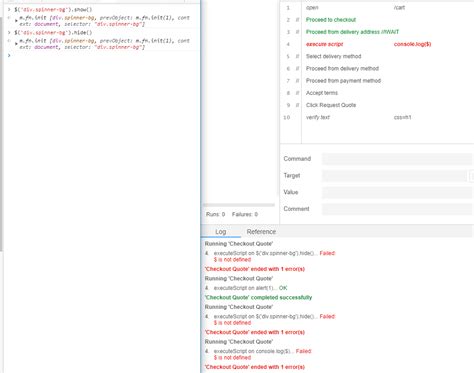Select the 'Accept terms' step
This screenshot has height=373, width=474.
point(322,93)
